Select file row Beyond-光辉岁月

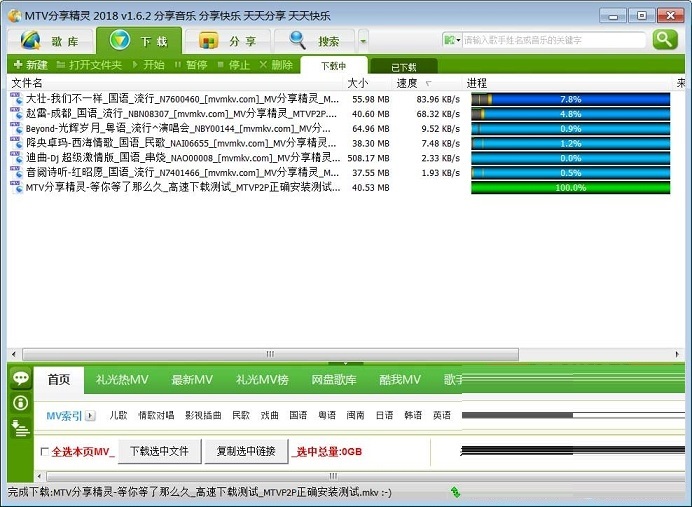point(340,129)
